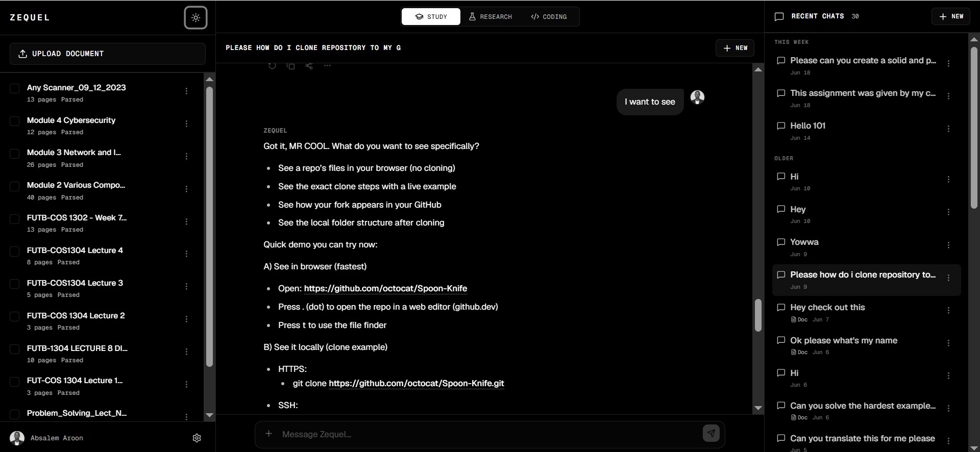Click the send message arrow icon

pos(711,434)
